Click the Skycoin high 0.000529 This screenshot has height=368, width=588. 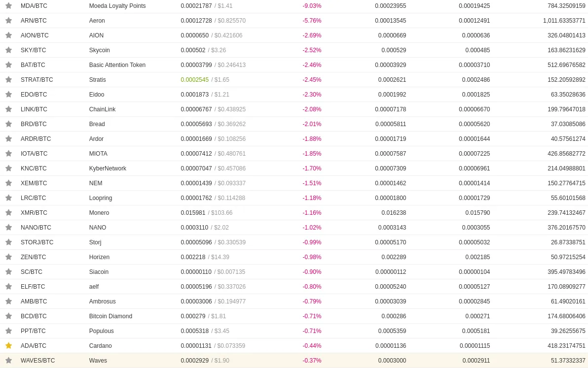394,50
